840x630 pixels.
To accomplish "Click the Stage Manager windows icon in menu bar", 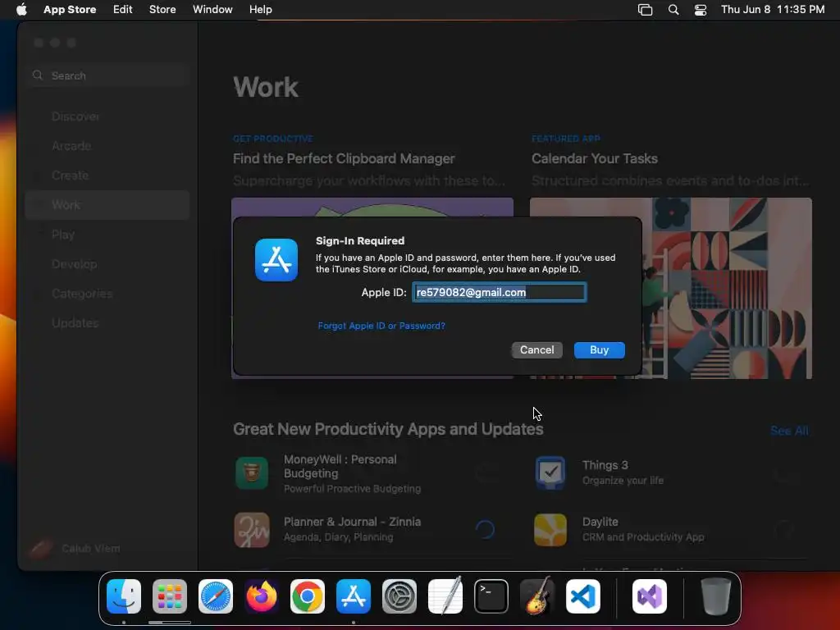I will click(x=645, y=10).
